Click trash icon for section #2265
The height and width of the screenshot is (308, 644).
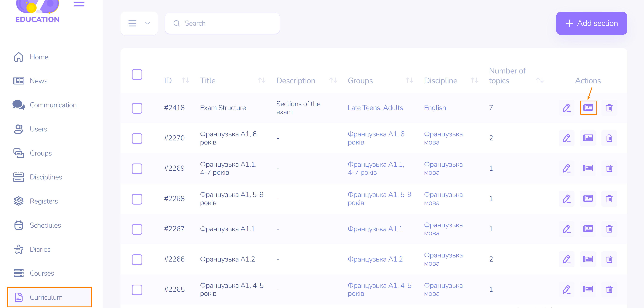(609, 289)
